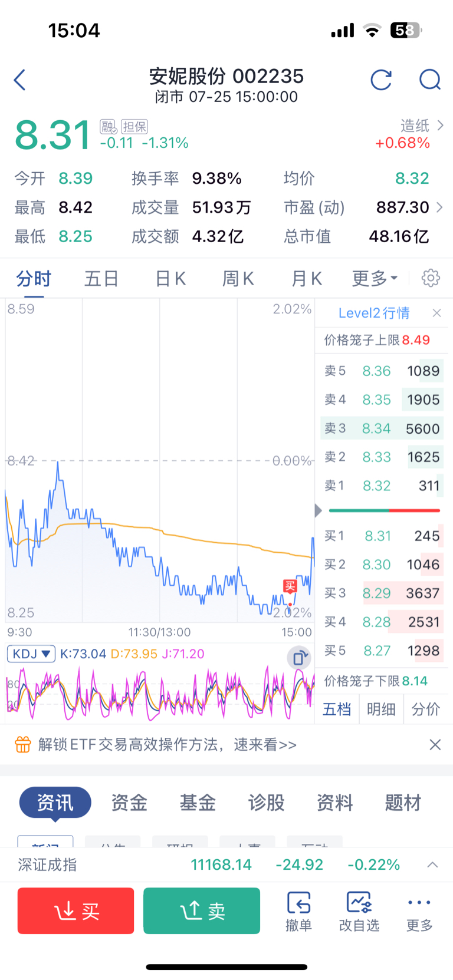Switch to 五日 chart tab
The width and height of the screenshot is (453, 980).
[x=101, y=278]
